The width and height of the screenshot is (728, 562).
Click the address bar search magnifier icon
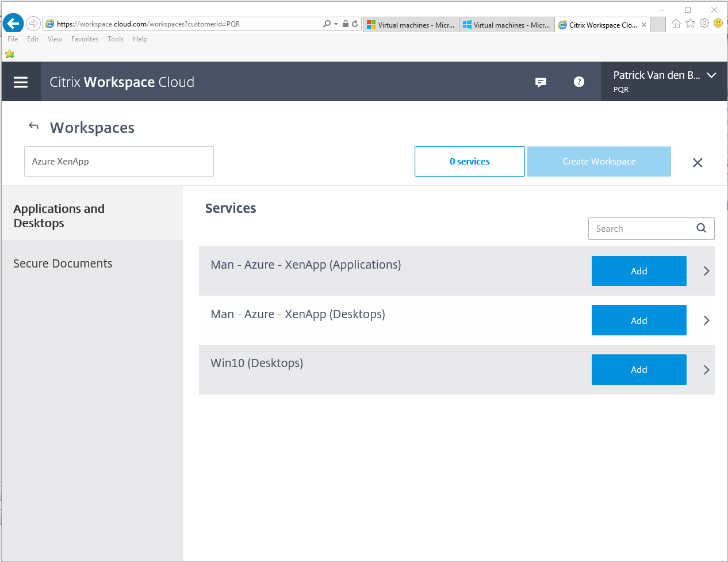(x=327, y=24)
